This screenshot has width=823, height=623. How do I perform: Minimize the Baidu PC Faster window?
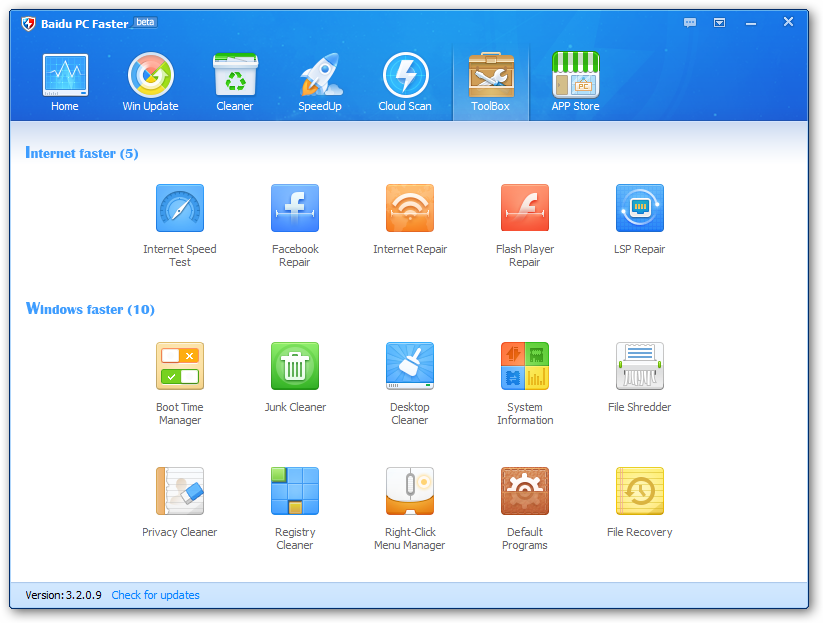751,23
